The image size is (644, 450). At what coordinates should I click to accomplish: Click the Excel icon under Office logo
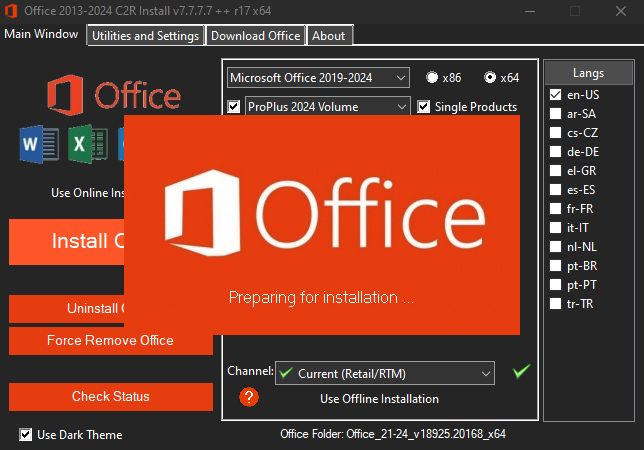[88, 144]
